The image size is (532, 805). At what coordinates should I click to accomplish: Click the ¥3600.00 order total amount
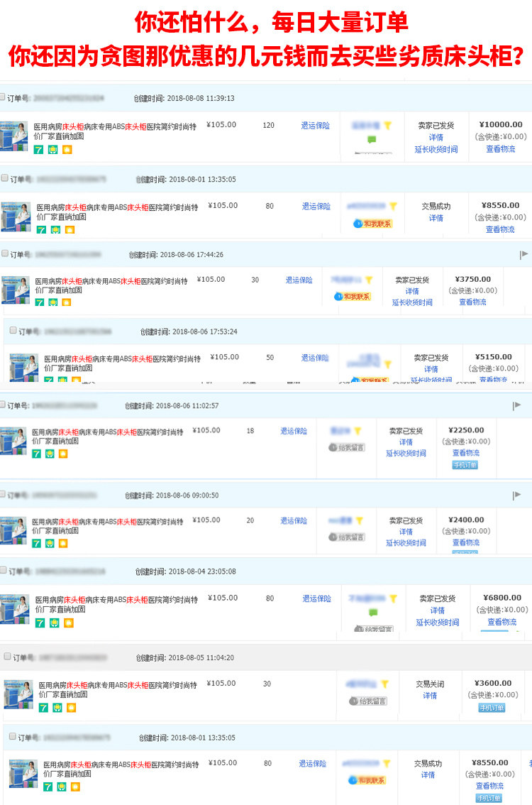pos(493,684)
